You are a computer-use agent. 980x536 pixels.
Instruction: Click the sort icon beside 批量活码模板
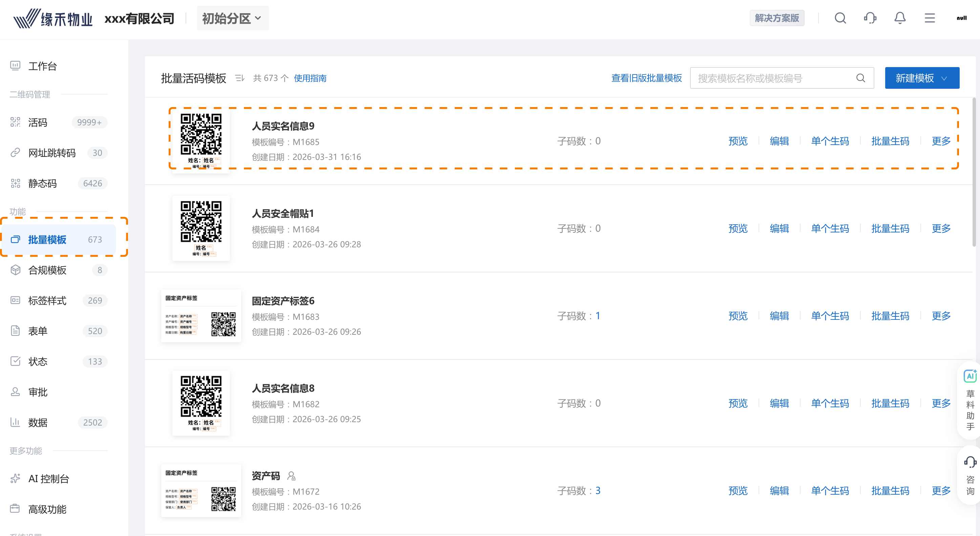tap(240, 78)
